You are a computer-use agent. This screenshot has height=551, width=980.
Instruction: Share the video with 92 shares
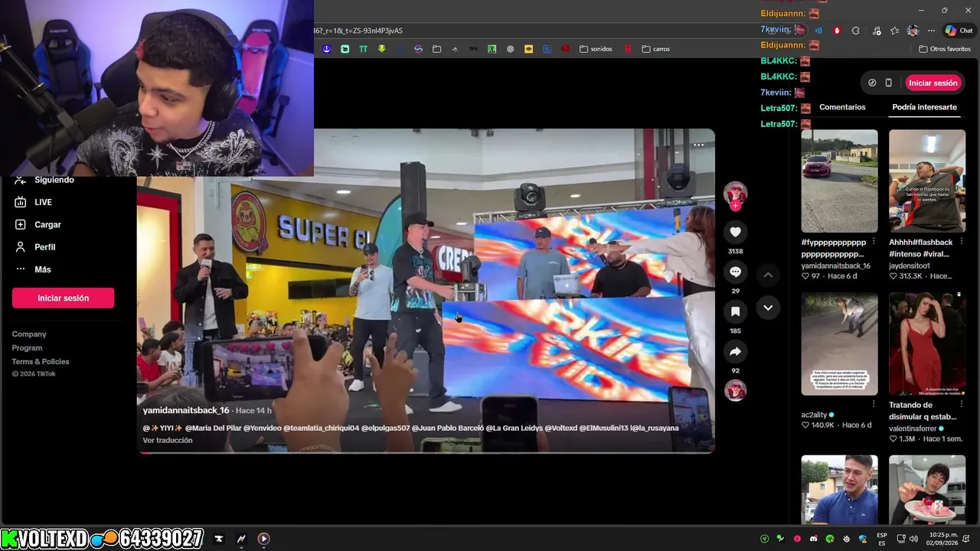coord(735,351)
